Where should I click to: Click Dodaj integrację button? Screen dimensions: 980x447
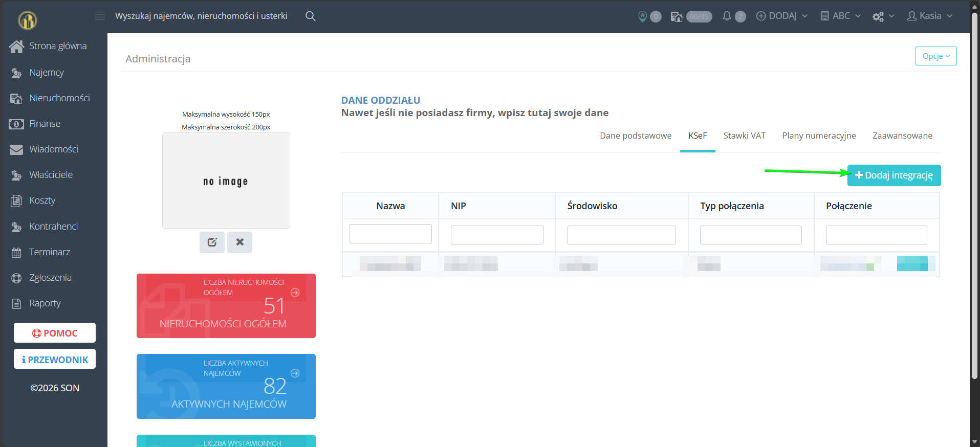pyautogui.click(x=894, y=175)
